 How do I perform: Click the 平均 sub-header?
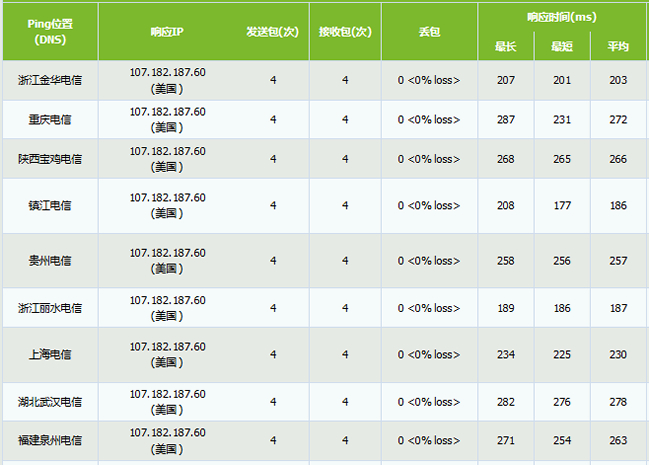[618, 46]
